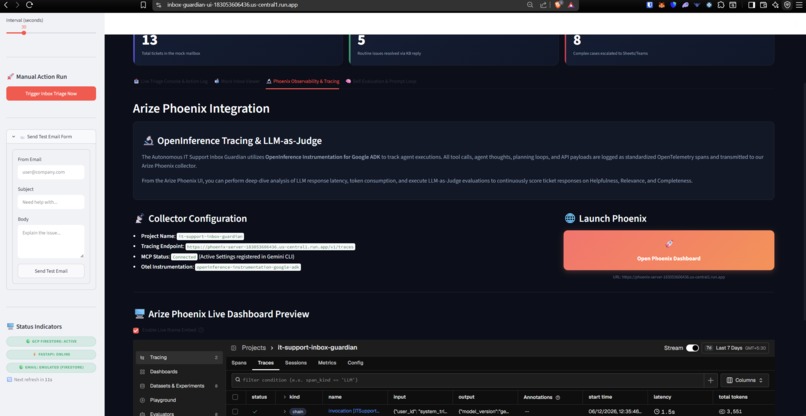Click the Brave rewards triangle icon
The image size is (806, 416).
click(x=571, y=5)
